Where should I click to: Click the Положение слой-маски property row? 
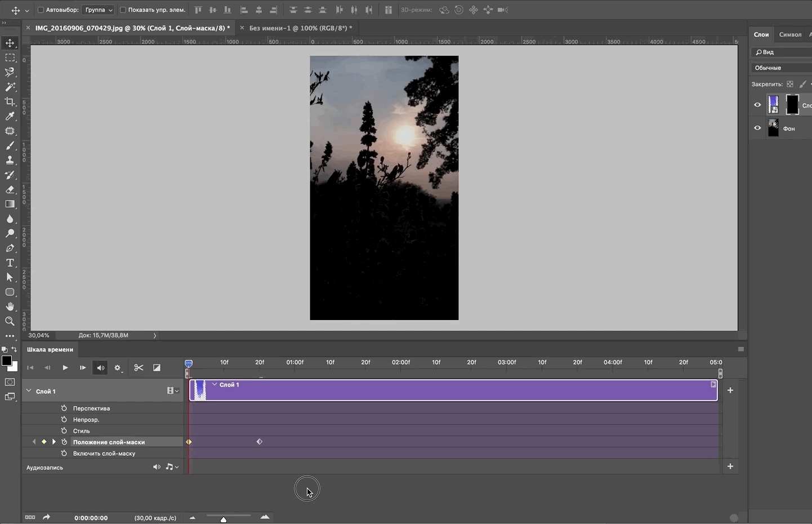[x=109, y=442]
